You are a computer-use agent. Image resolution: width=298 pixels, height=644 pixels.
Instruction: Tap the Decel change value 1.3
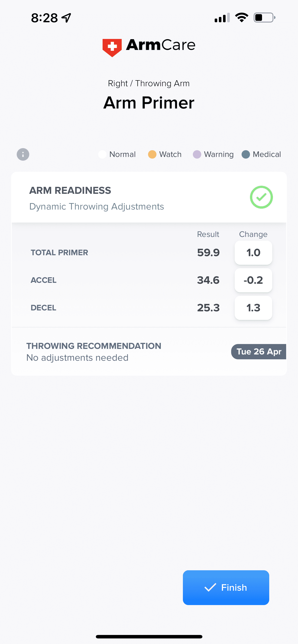tap(253, 307)
